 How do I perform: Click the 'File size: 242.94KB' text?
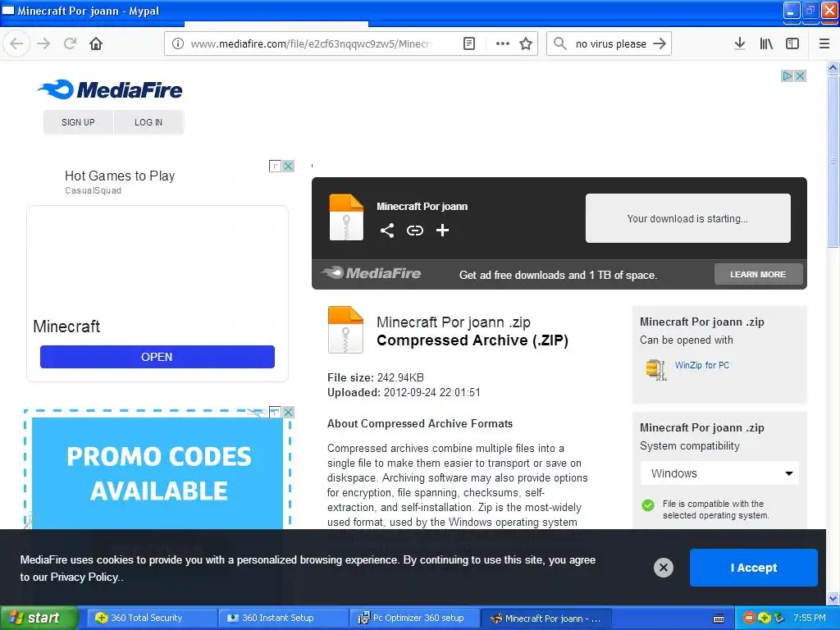(x=376, y=377)
